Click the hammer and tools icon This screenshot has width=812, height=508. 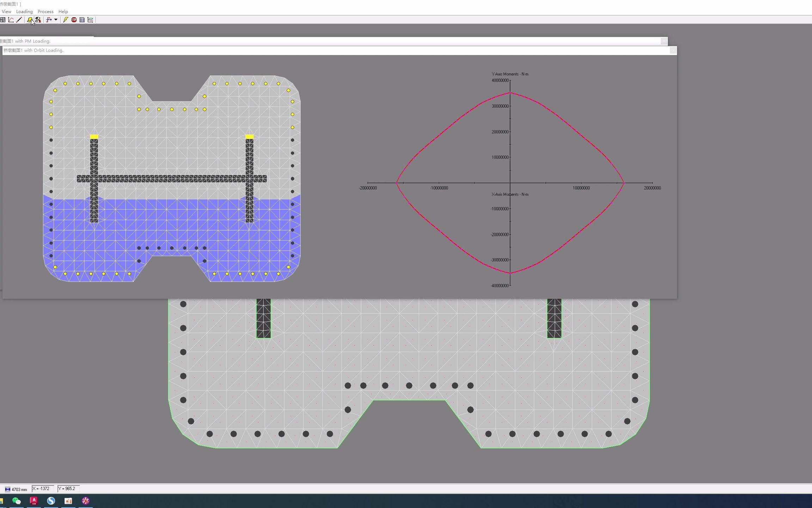pos(38,20)
